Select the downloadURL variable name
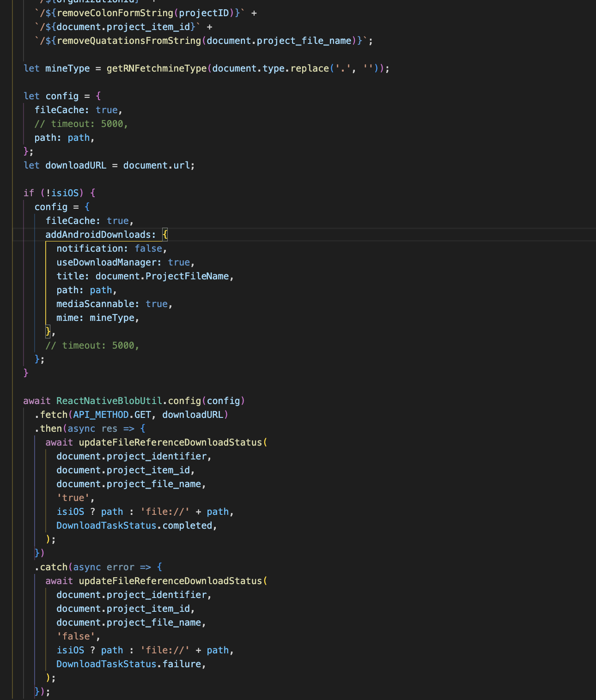Screen dimensions: 596x700 pos(75,165)
